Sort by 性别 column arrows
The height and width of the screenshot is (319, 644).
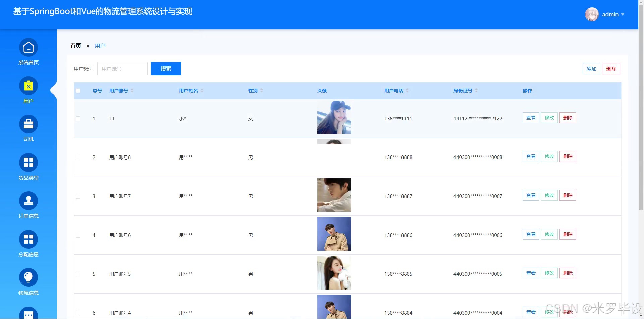(x=262, y=91)
